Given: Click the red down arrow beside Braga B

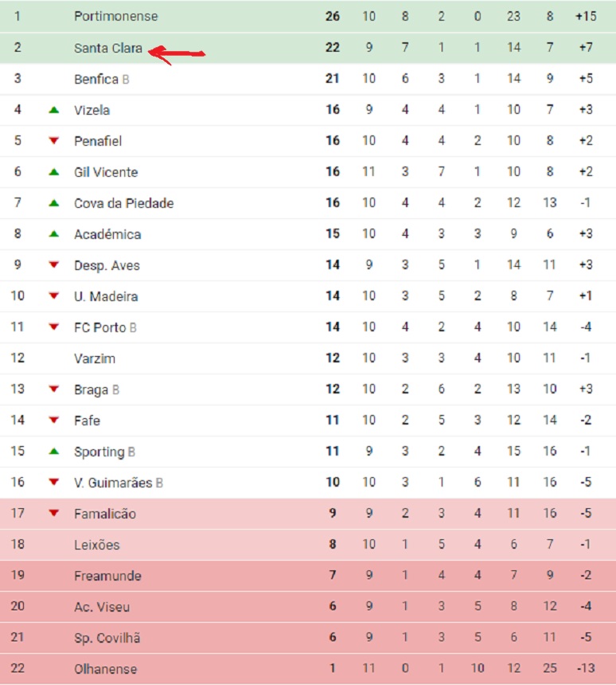Looking at the screenshot, I should (x=53, y=389).
